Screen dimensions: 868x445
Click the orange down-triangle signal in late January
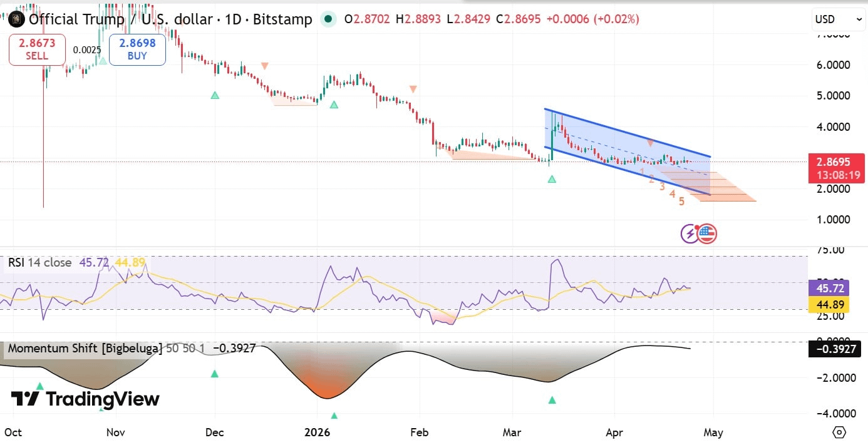tap(413, 90)
